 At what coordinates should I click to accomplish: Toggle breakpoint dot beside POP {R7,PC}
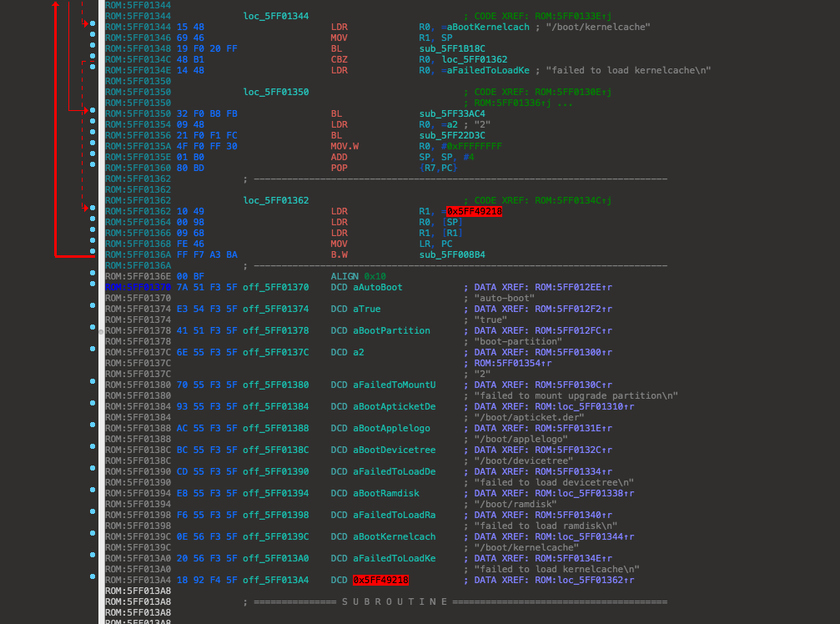point(93,168)
